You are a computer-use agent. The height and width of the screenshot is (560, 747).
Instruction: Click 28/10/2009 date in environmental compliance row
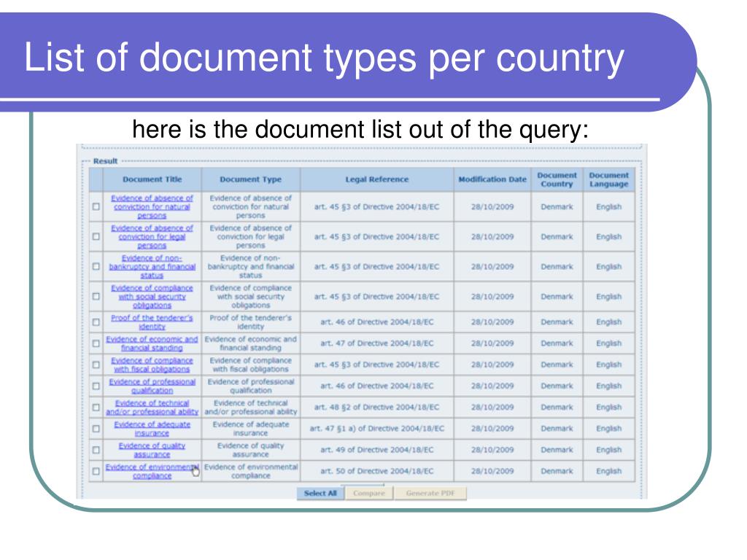click(492, 471)
